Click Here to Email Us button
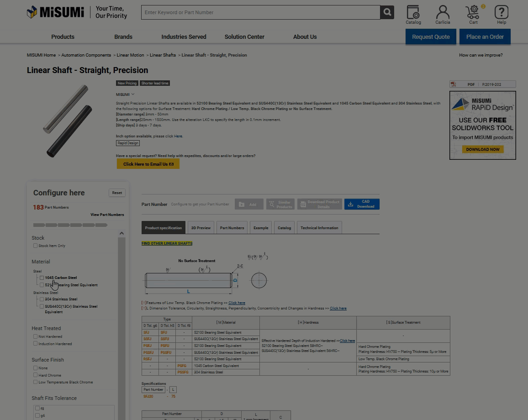528x420 pixels. (148, 164)
